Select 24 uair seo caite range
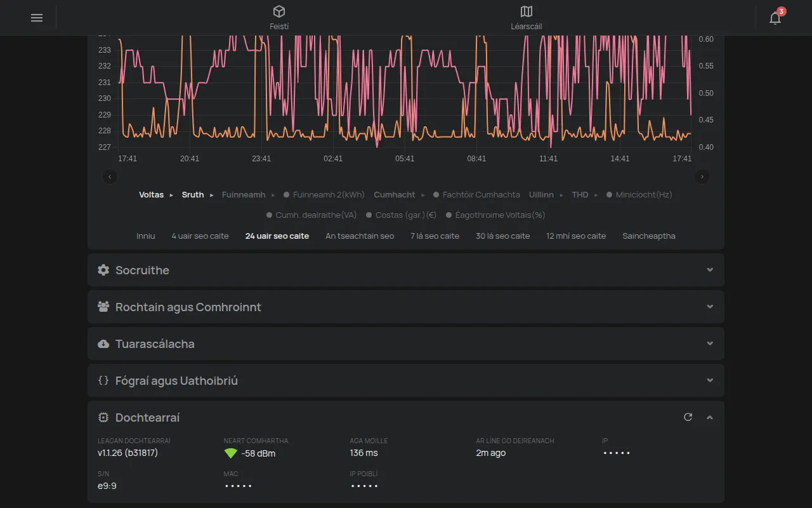The image size is (812, 508). tap(277, 236)
